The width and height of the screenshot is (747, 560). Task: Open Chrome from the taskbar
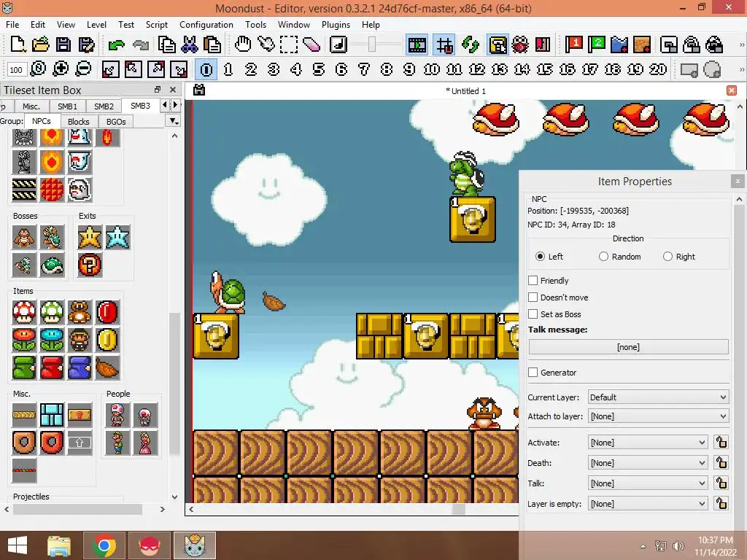click(x=104, y=546)
